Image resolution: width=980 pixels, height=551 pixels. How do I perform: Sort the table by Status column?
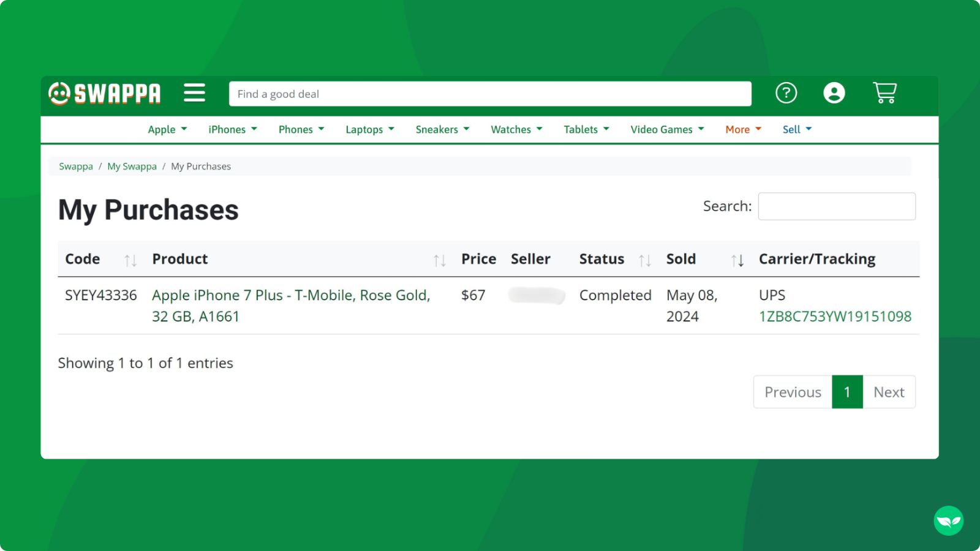[x=644, y=260]
